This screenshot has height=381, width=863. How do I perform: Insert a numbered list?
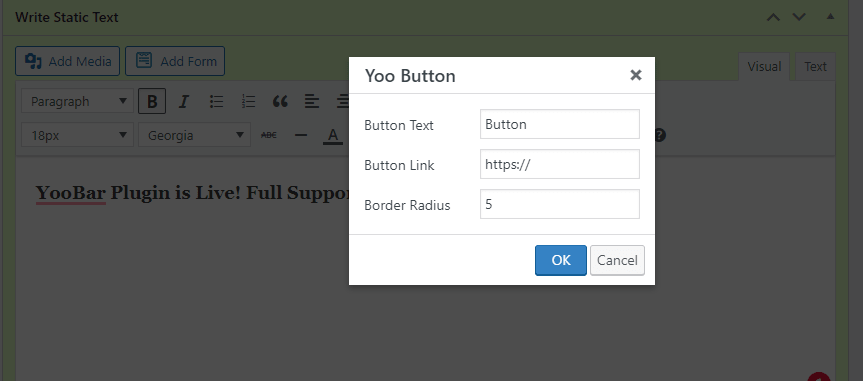(248, 101)
